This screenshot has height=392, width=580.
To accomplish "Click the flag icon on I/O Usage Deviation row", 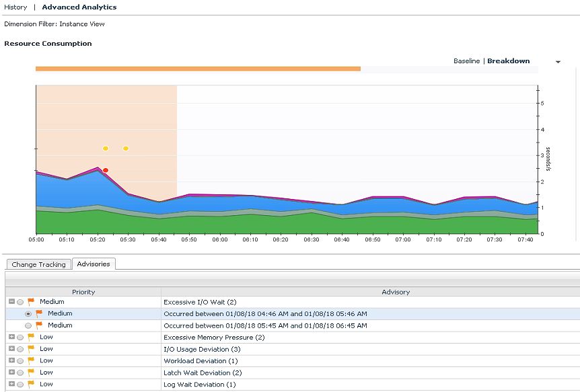I will (x=31, y=349).
